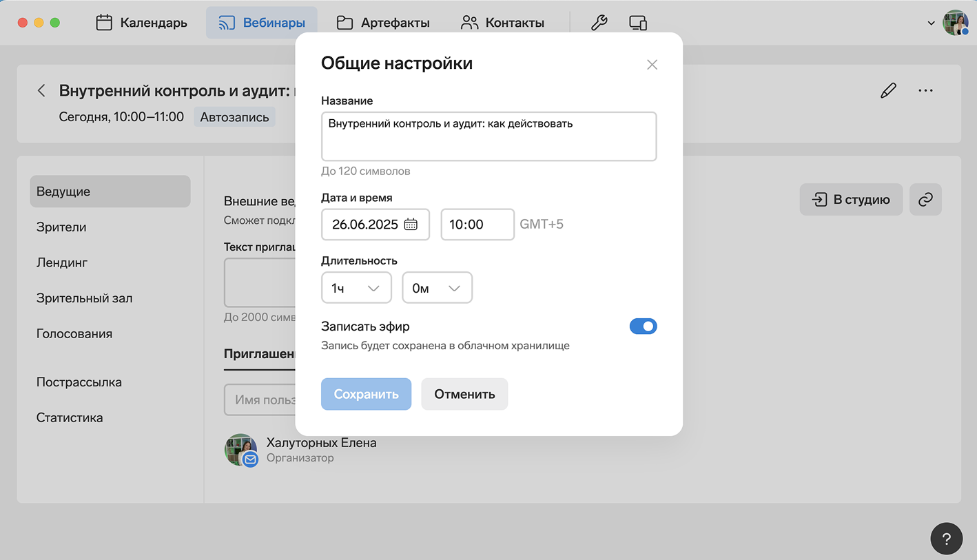Expand the minutes duration dropdown
Viewport: 977px width, 560px height.
coord(437,288)
